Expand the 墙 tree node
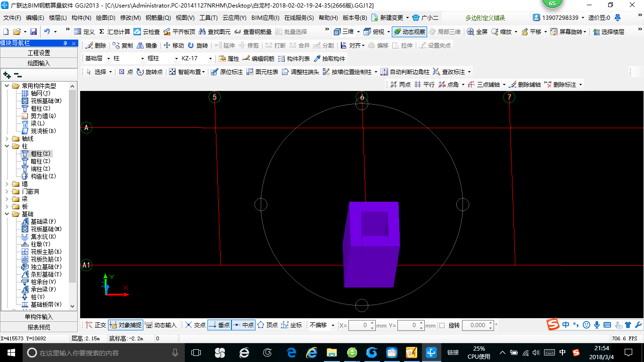Viewport: 644px width, 362px height. [7, 184]
